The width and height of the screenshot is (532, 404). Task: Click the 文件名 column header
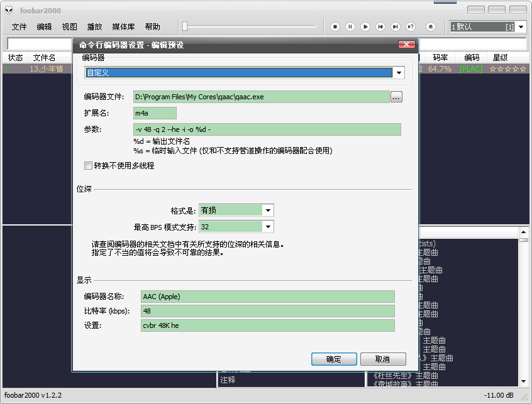[x=44, y=58]
